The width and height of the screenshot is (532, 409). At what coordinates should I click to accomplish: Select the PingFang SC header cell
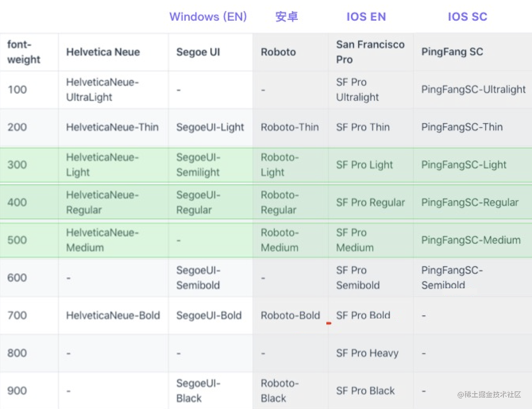tap(472, 52)
